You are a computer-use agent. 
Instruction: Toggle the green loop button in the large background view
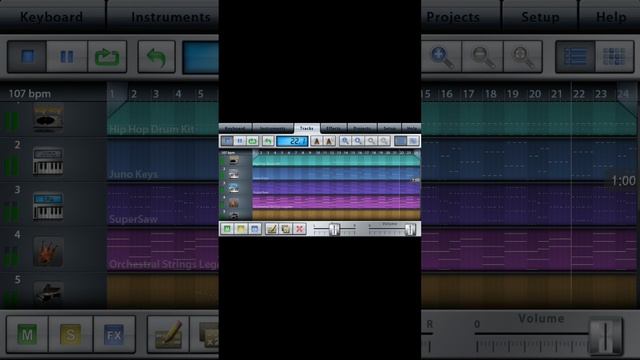click(x=107, y=56)
